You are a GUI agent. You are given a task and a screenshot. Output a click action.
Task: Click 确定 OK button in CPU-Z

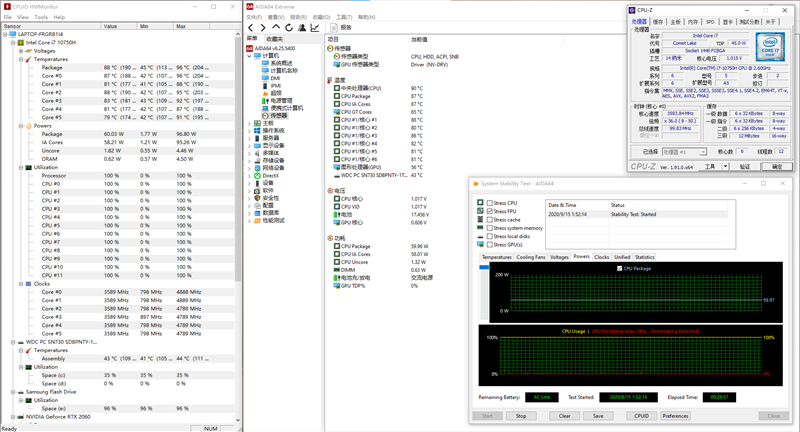click(777, 167)
